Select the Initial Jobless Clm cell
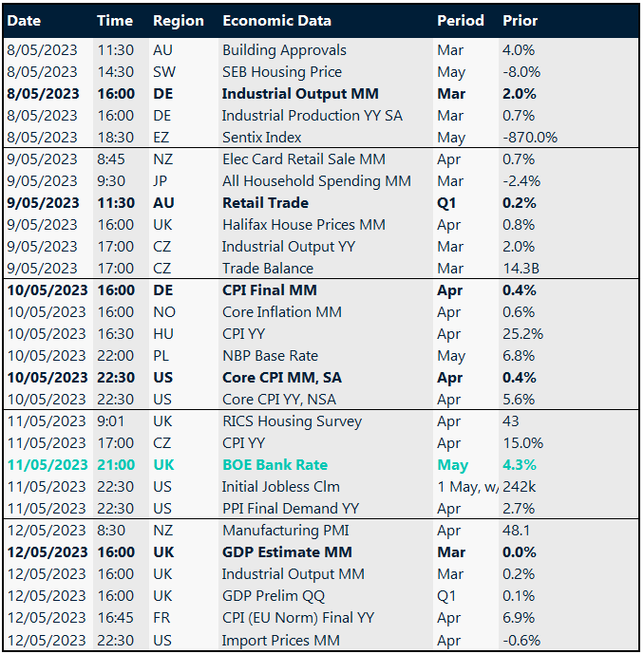 [281, 486]
